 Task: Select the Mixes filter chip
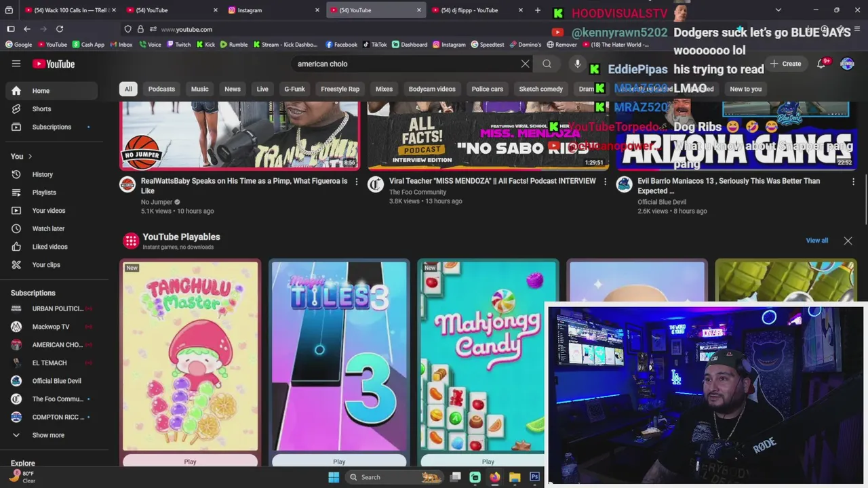click(384, 89)
